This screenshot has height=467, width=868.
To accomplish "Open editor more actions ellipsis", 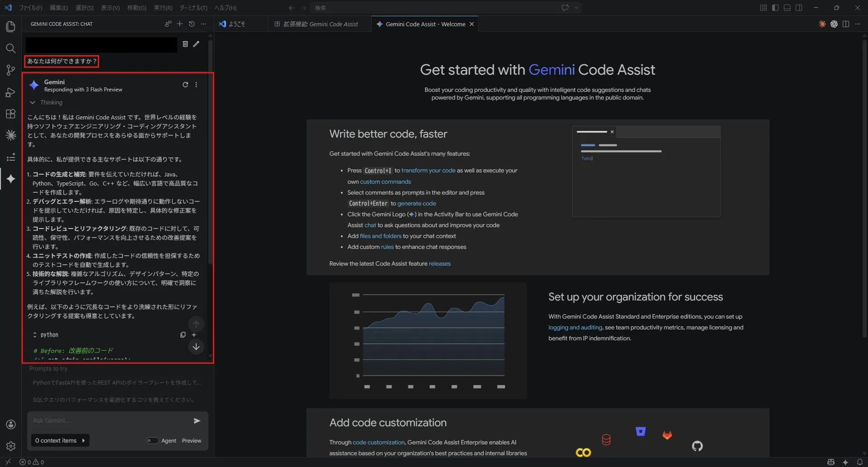I will tap(858, 24).
